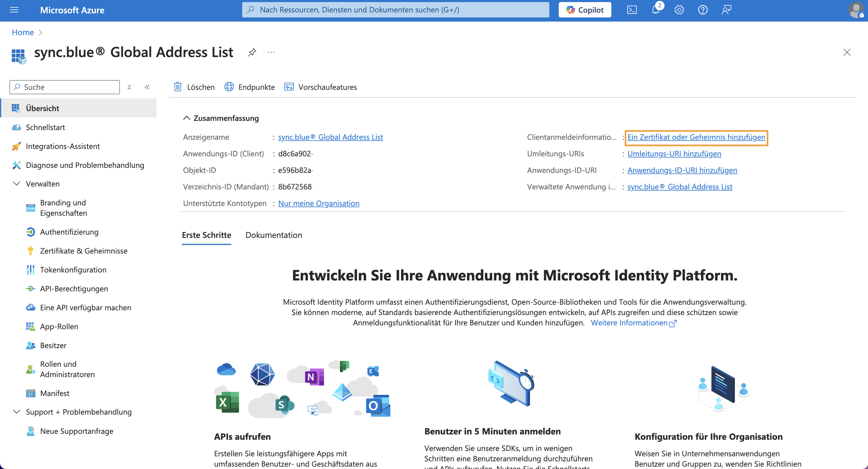The image size is (868, 469).
Task: Click the Neue Supportanfrage person icon
Action: tap(30, 431)
